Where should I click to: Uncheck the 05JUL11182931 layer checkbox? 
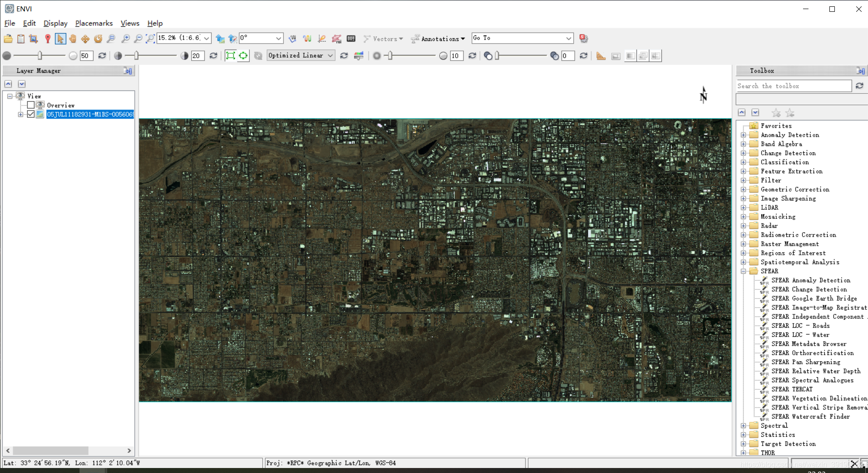pos(31,114)
